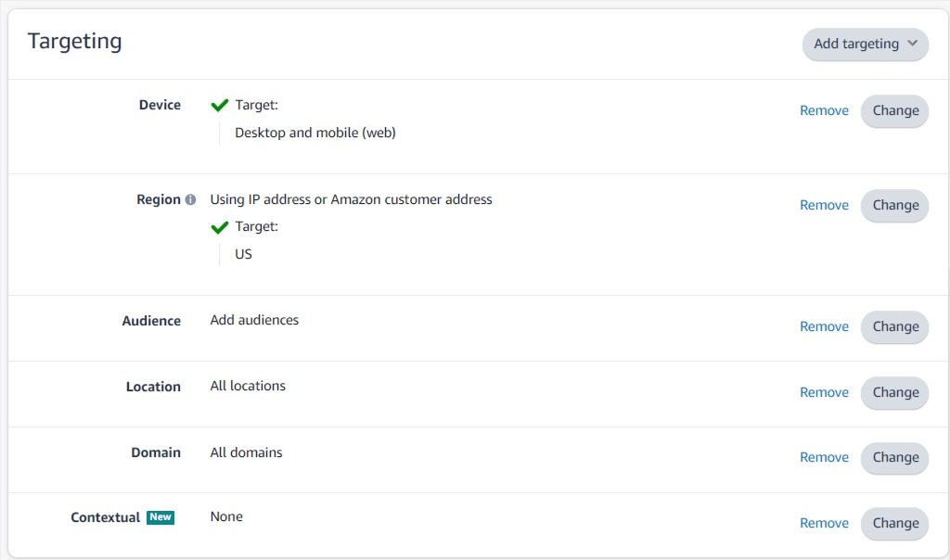950x560 pixels.
Task: Change the Device targeting
Action: [x=894, y=110]
